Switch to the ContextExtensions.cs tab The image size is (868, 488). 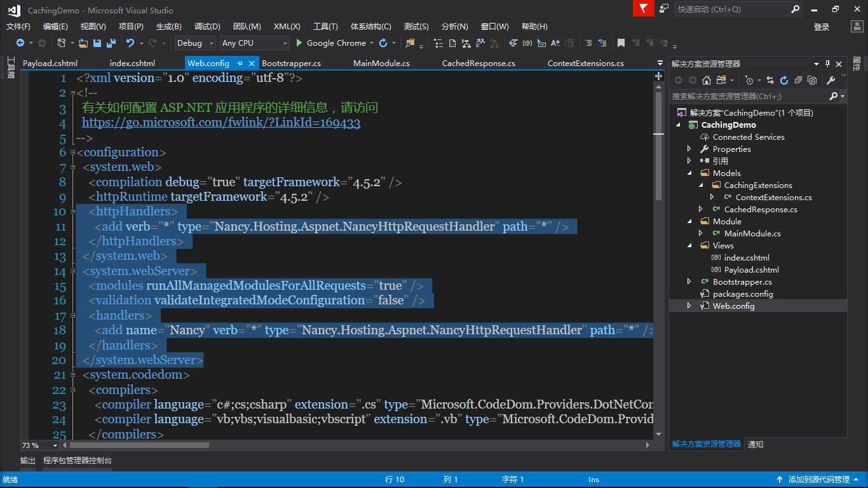tap(586, 64)
